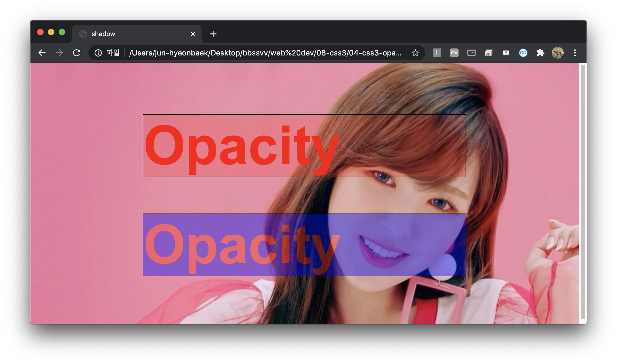
Task: Click the forward navigation arrow
Action: [59, 53]
